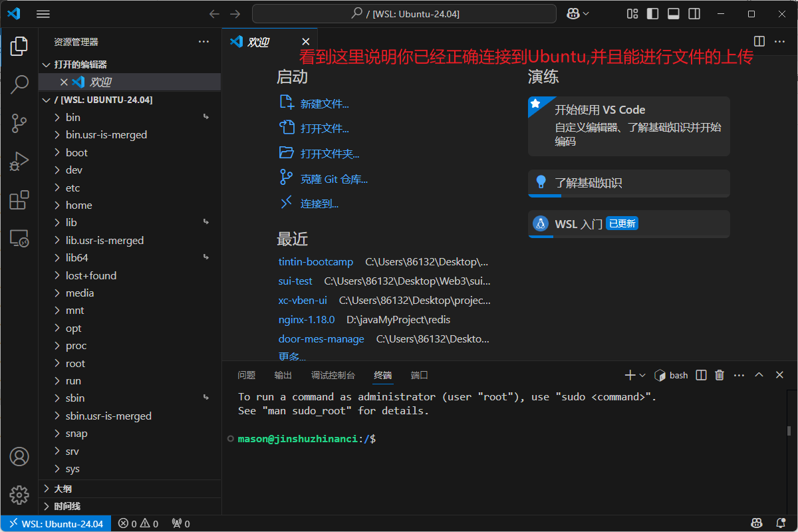This screenshot has width=798, height=532.
Task: Expand the root folder
Action: (x=130, y=363)
